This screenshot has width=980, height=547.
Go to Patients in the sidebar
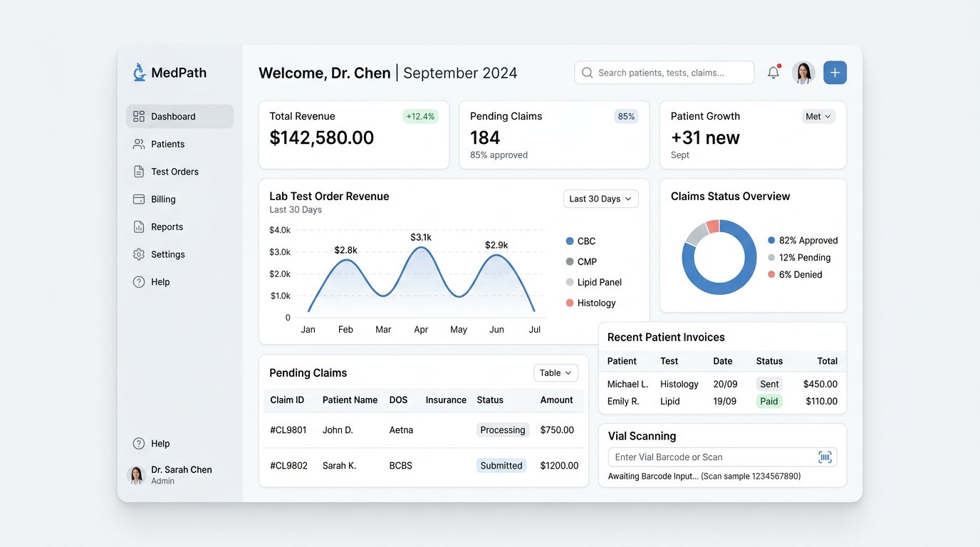point(179,144)
